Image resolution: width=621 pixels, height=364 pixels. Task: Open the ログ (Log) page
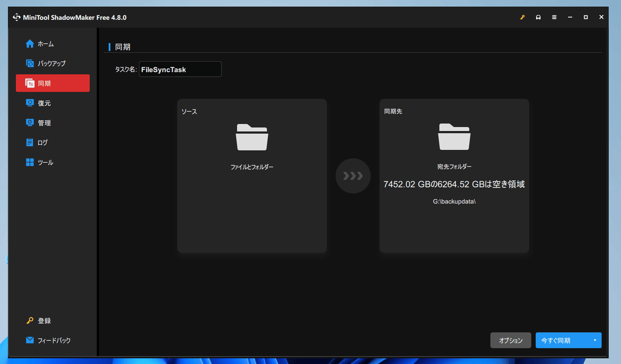(43, 143)
